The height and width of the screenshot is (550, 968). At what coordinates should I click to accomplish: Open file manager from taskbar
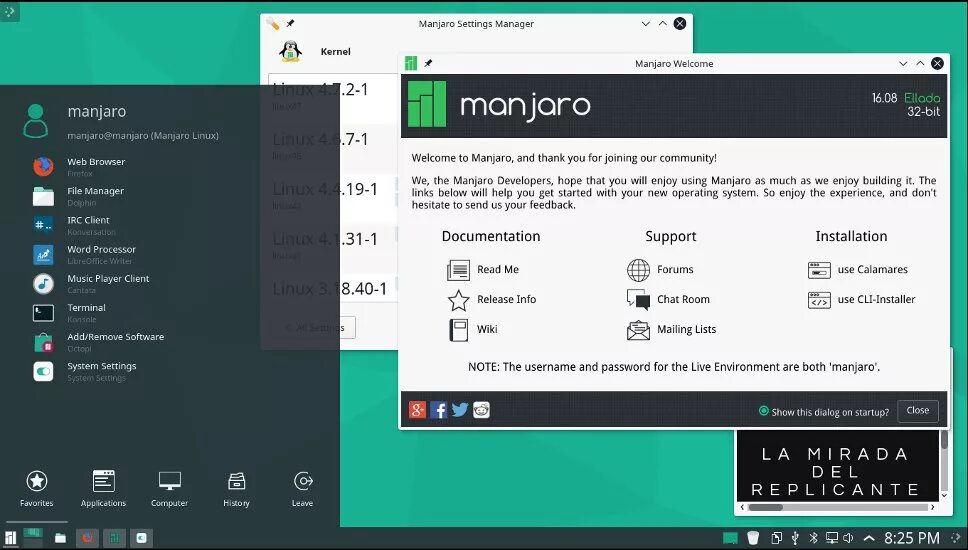coord(60,538)
